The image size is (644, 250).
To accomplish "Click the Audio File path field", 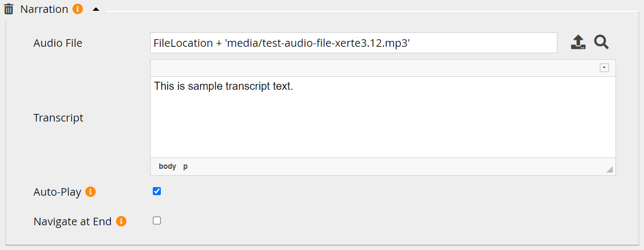I will 353,43.
